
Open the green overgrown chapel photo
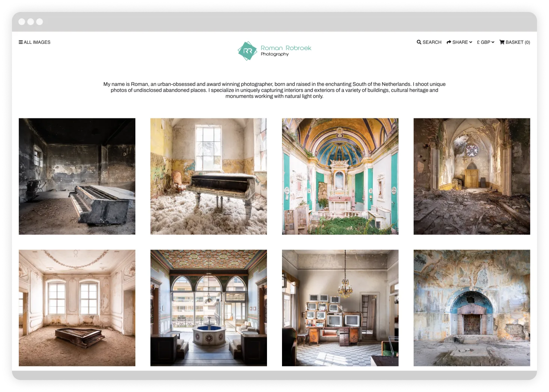pos(340,177)
